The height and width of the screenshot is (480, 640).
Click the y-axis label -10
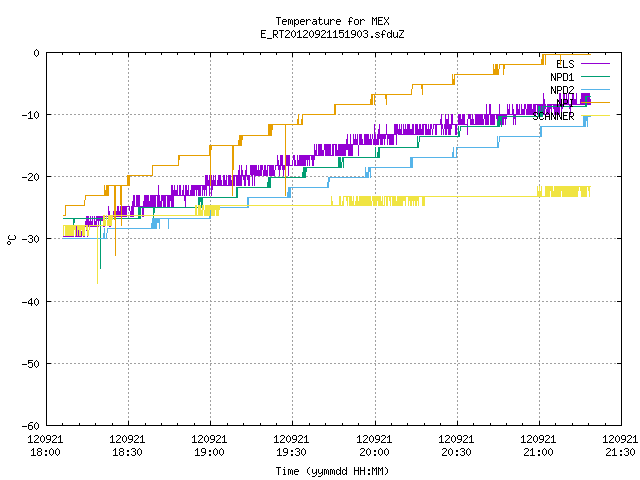pos(31,115)
